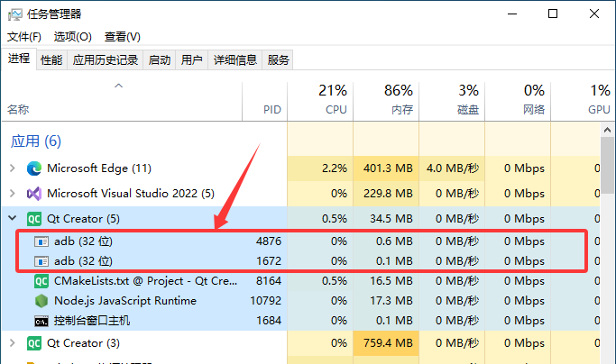The image size is (616, 364).
Task: Select the Node.js JavaScript Runtime icon
Action: [41, 301]
